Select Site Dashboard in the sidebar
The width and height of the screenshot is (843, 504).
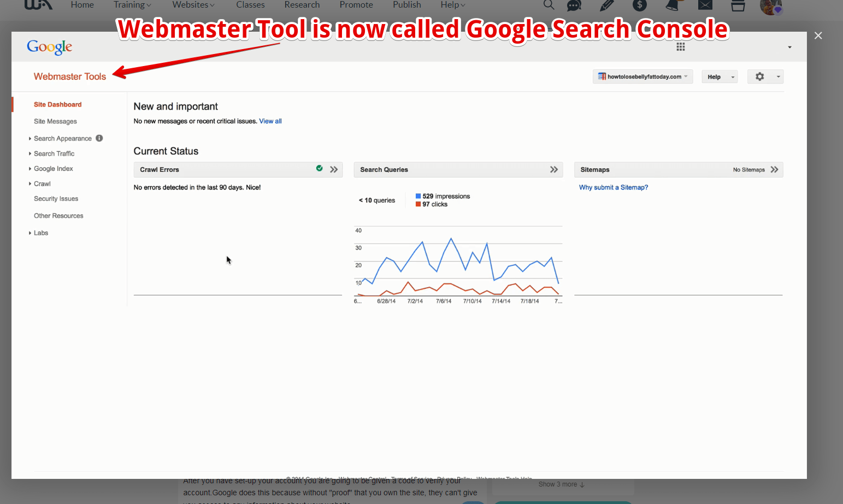(x=57, y=105)
